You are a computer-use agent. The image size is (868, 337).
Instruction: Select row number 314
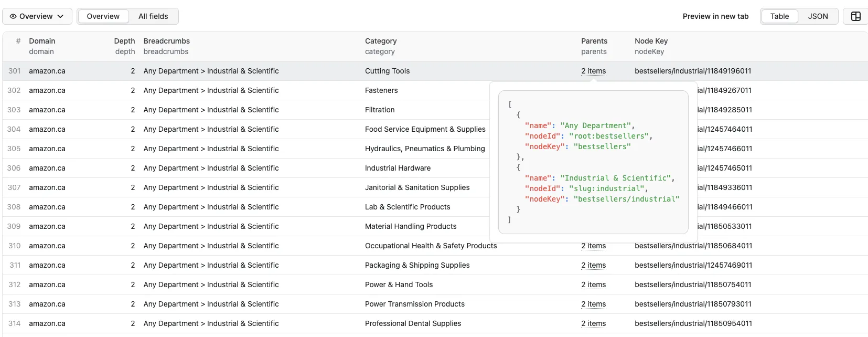coord(14,323)
